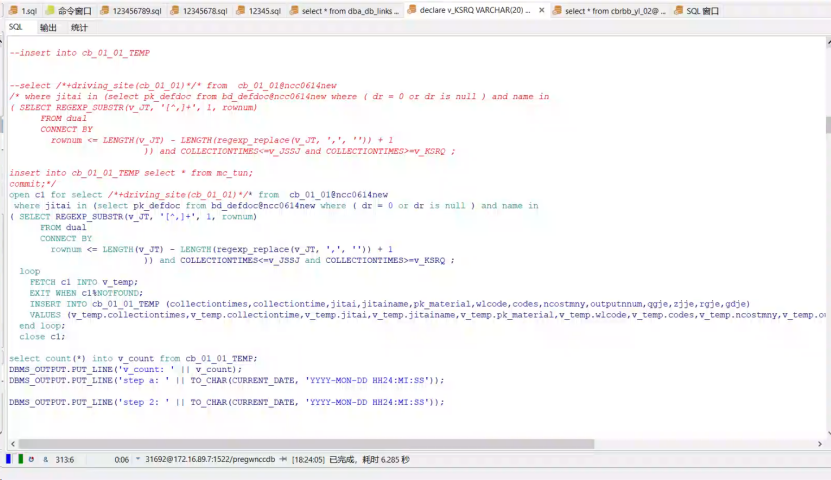
Task: Click the commented 'commit;*/' line
Action: [x=32, y=184]
